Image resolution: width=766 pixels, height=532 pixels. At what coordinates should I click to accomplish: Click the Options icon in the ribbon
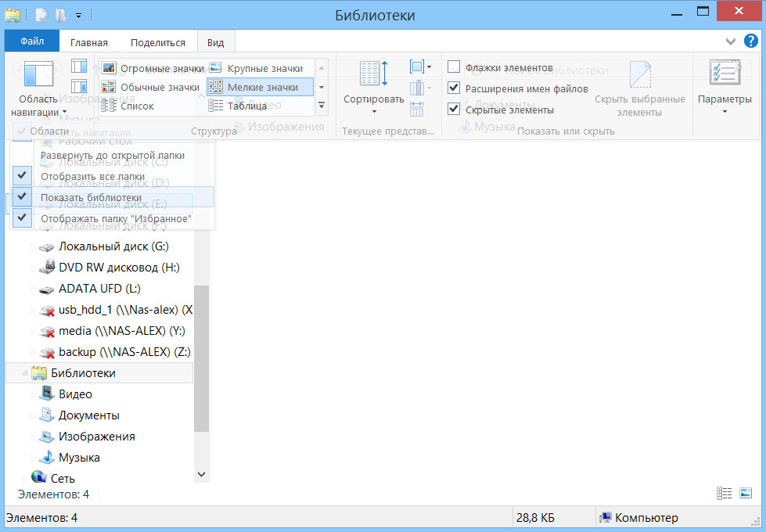725,74
